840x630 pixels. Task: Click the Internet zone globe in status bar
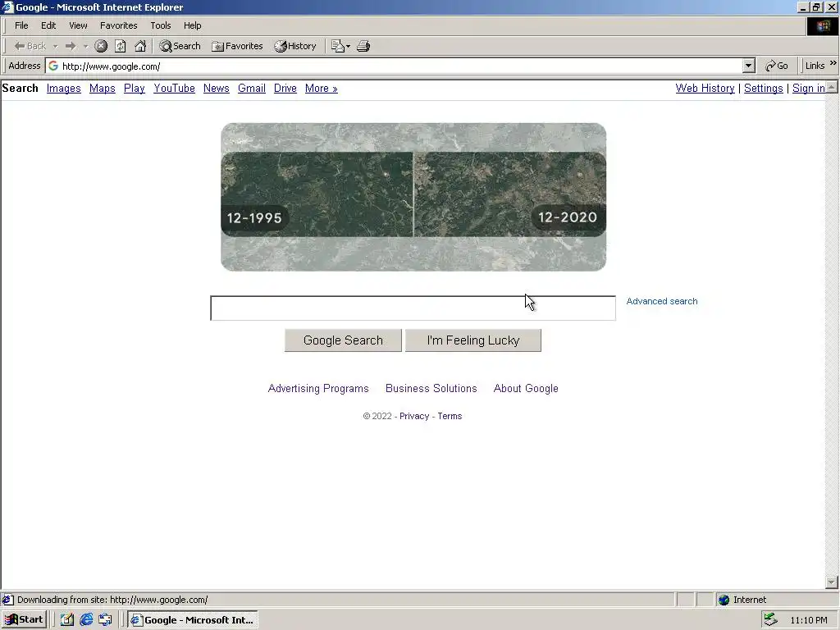click(724, 600)
